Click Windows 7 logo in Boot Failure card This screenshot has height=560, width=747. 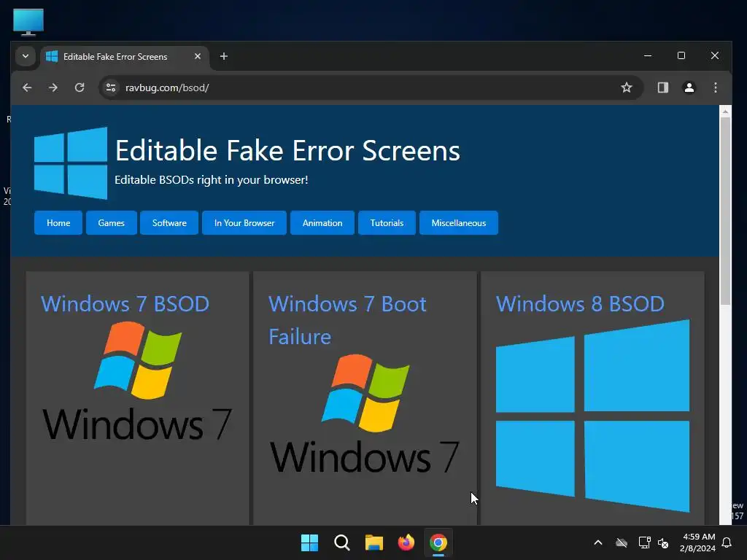[365, 414]
